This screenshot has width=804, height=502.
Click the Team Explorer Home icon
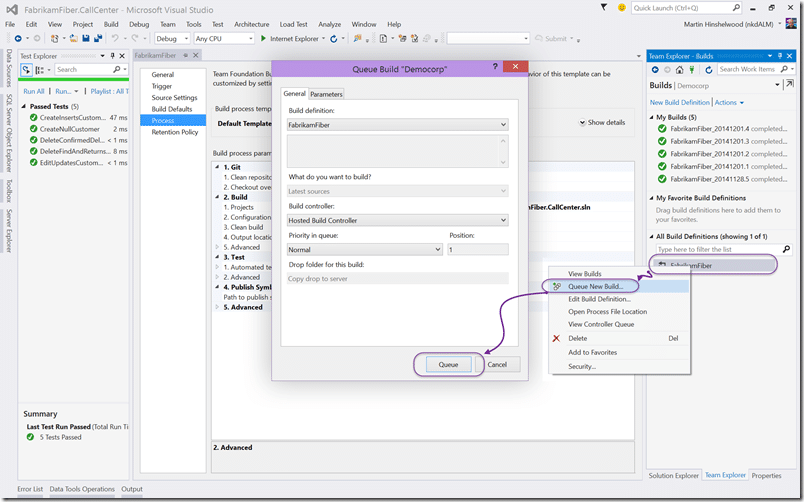click(679, 70)
